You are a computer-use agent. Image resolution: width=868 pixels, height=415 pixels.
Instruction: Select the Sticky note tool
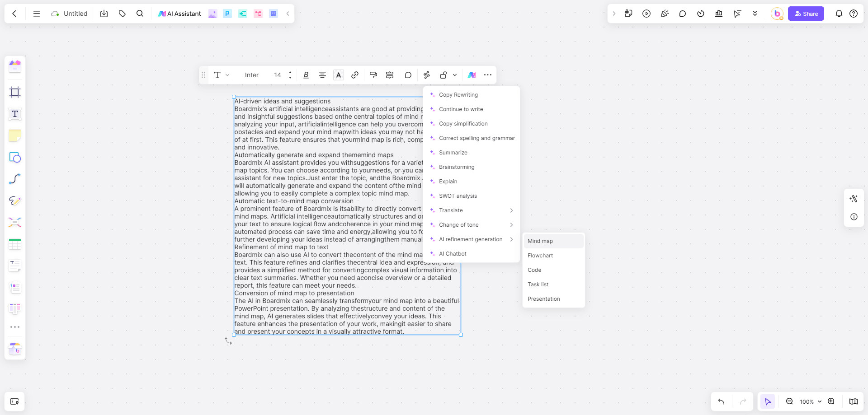(15, 135)
